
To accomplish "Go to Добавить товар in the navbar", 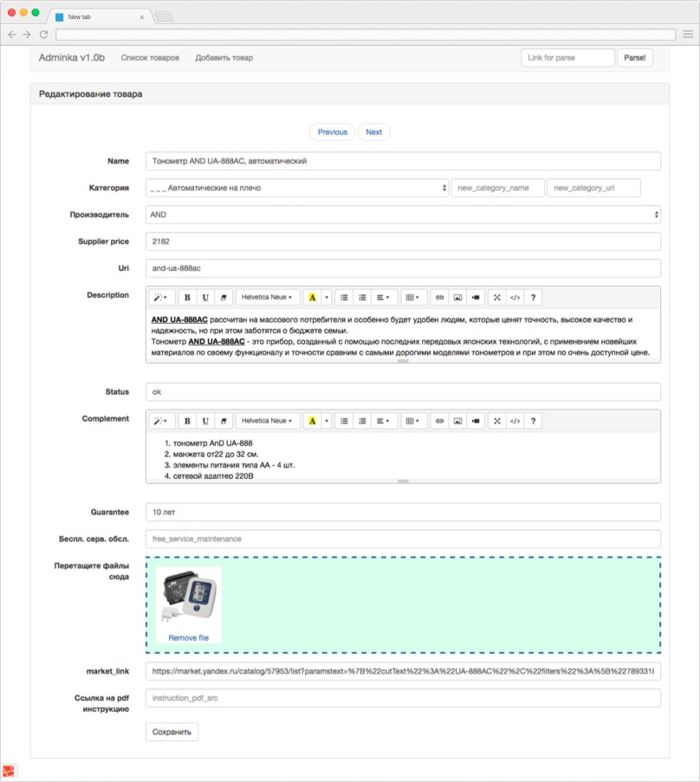I will tap(224, 58).
